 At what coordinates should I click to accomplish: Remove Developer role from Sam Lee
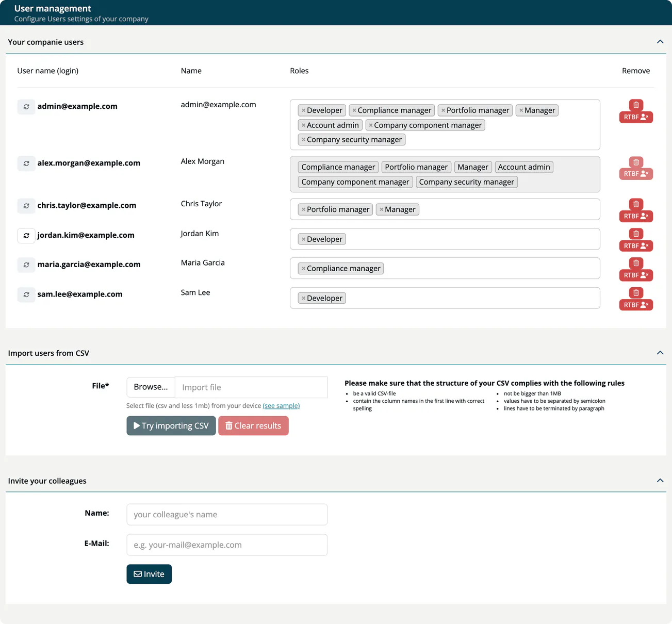[303, 298]
